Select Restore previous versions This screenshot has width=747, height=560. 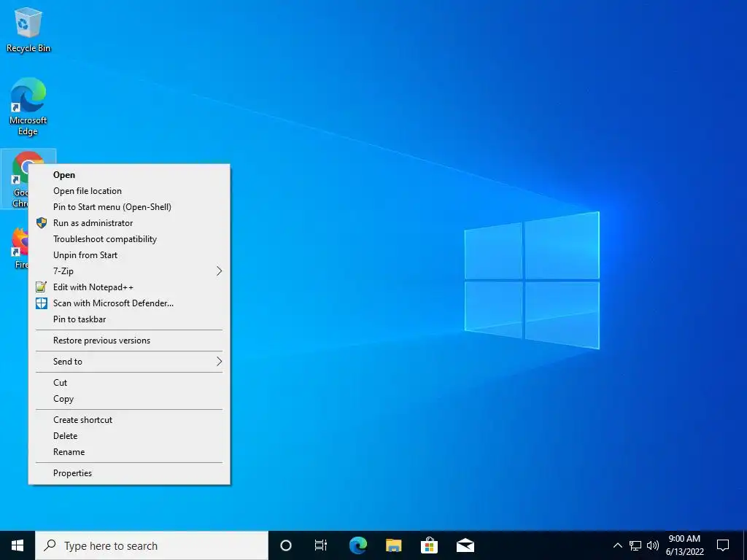(x=130, y=341)
